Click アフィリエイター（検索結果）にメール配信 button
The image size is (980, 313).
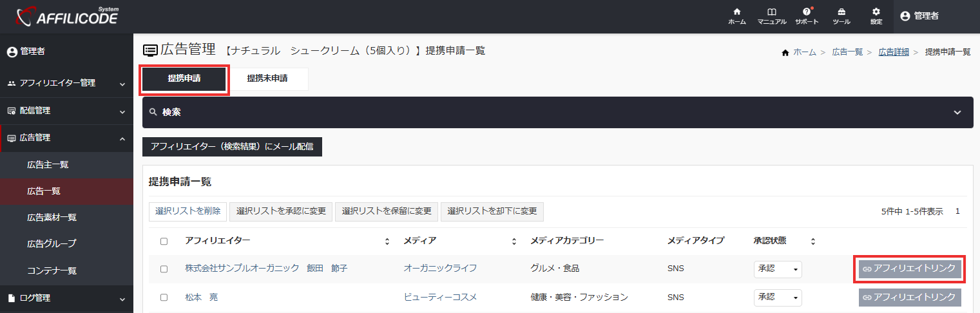coord(232,147)
